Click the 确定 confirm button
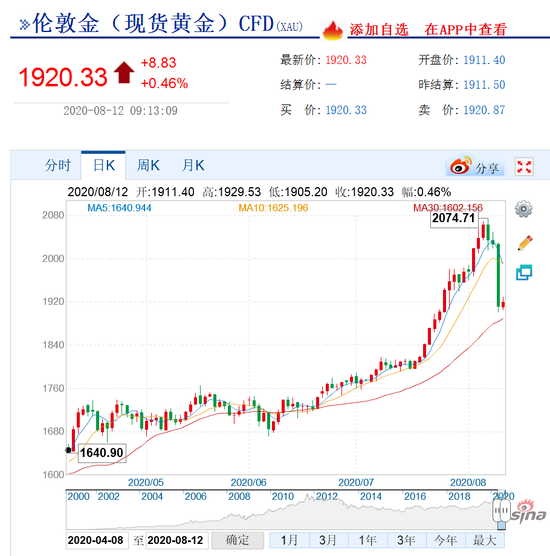550x556 pixels. pos(238,540)
